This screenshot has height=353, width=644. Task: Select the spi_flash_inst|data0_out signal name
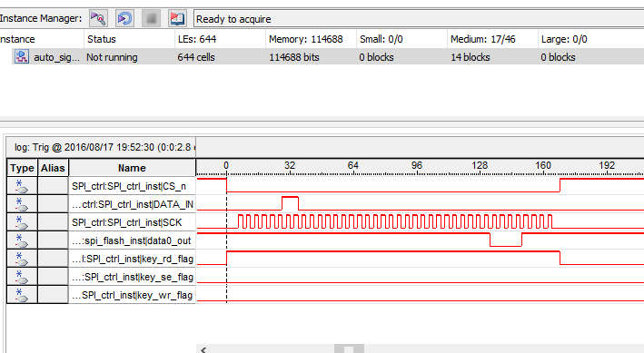pos(132,240)
